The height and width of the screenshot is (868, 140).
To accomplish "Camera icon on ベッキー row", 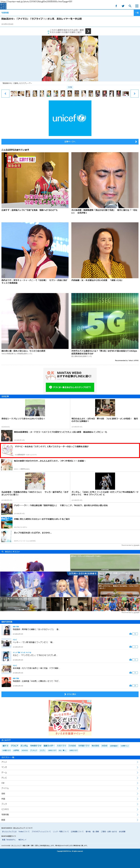I will point(131,647).
